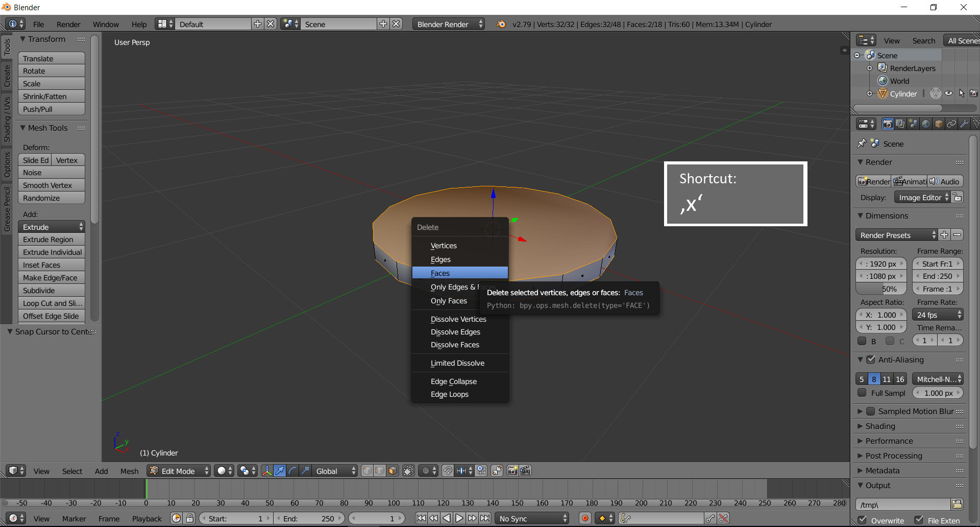
Task: Toggle the Anti-Aliasing checkbox
Action: [x=871, y=360]
